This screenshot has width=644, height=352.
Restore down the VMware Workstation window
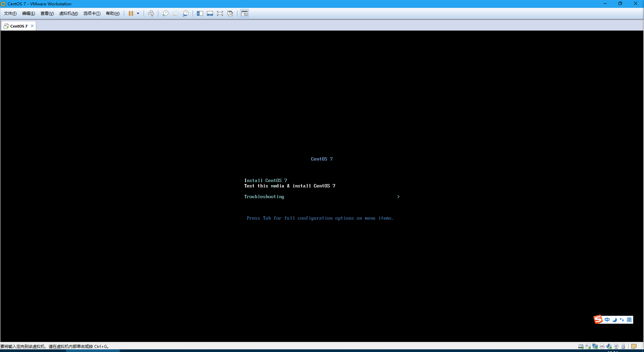(620, 4)
